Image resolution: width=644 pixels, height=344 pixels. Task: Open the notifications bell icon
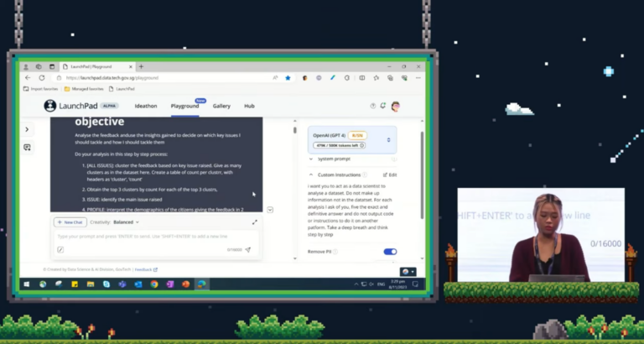pyautogui.click(x=383, y=106)
